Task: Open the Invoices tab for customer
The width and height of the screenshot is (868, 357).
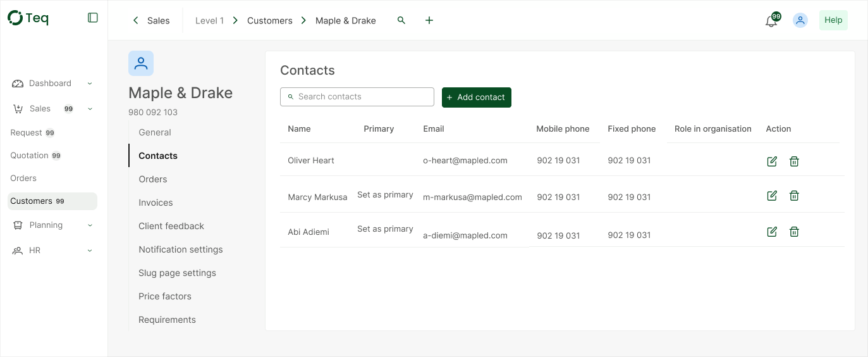Action: coord(156,203)
